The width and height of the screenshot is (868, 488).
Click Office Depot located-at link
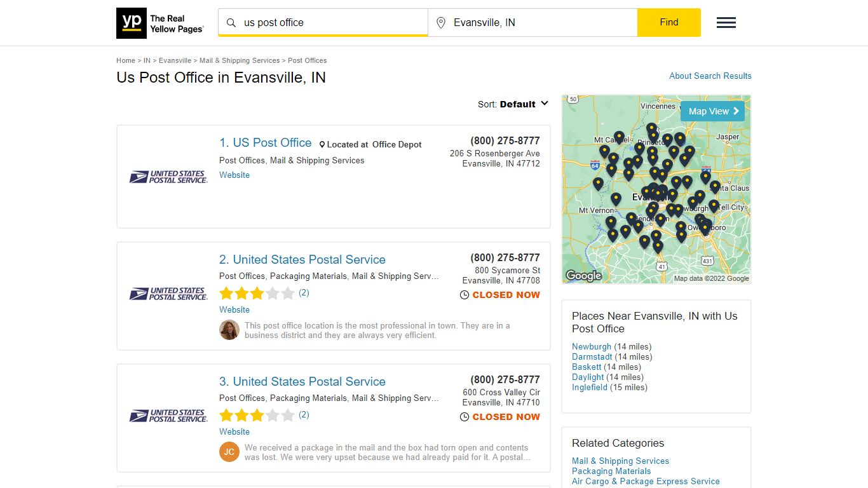tap(397, 145)
